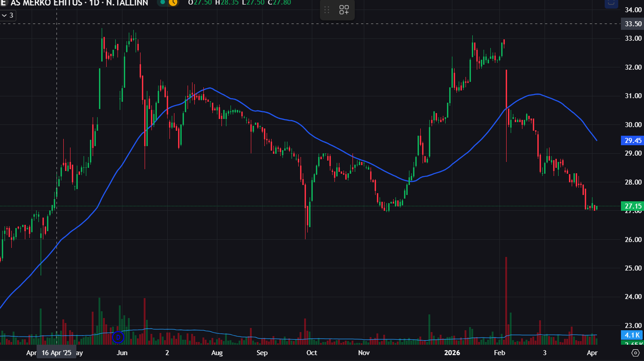Click the close value C27.80

coord(279,2)
